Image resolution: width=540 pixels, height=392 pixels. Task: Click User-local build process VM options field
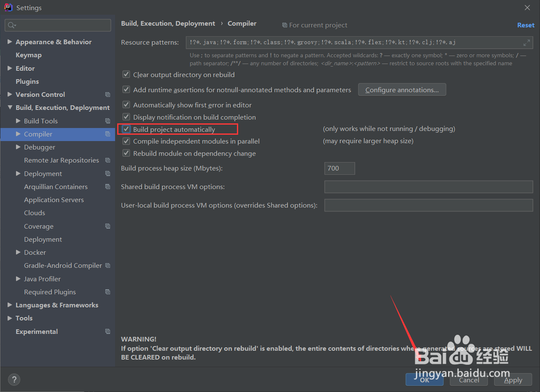pyautogui.click(x=429, y=205)
